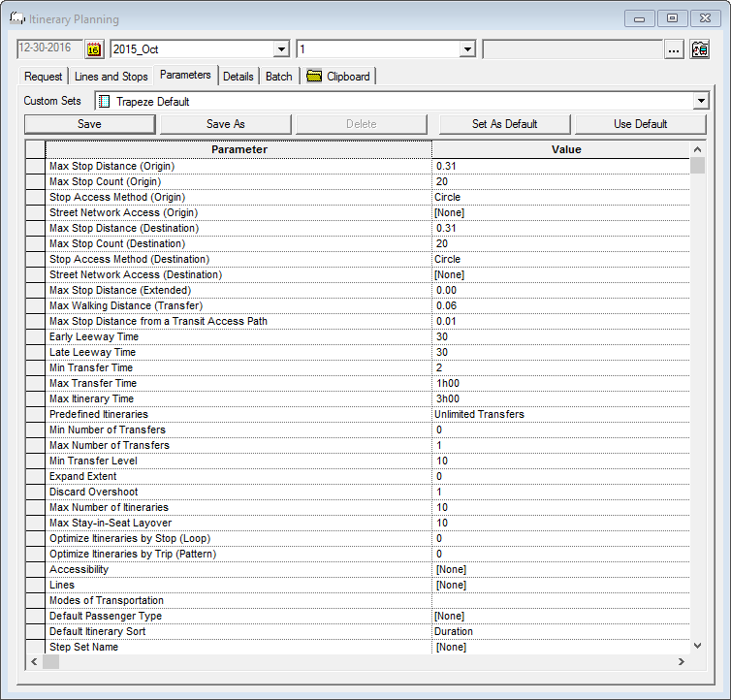This screenshot has height=700, width=731.
Task: Click the Clipboard folder icon
Action: 314,76
